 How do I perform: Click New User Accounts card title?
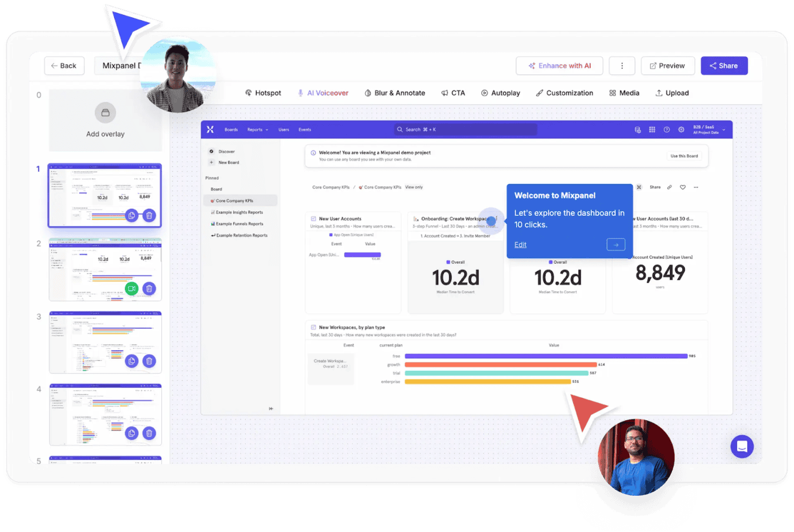(x=340, y=219)
